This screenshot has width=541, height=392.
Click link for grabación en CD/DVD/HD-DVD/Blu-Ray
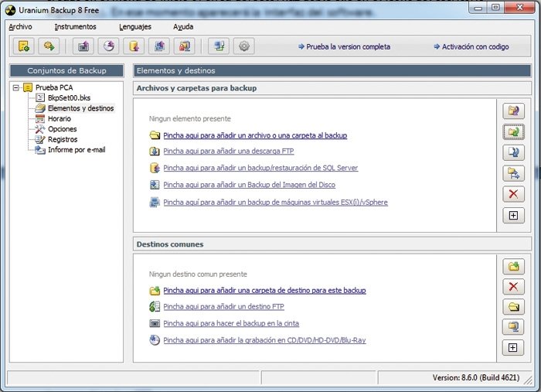click(264, 340)
